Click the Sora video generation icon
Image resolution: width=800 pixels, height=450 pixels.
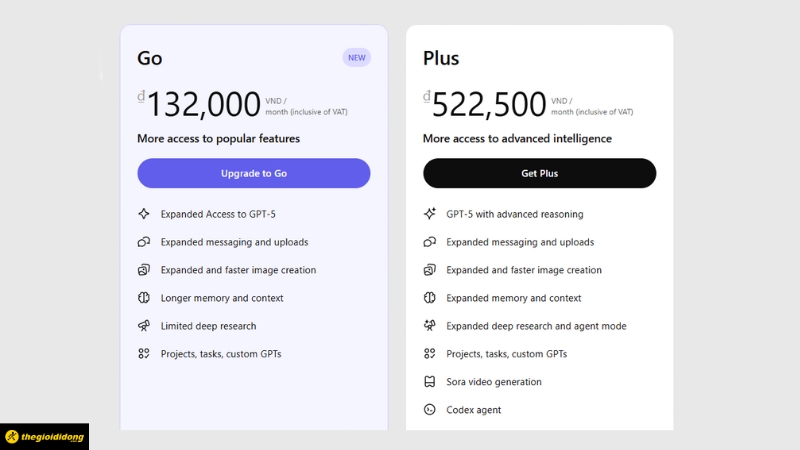click(x=429, y=382)
